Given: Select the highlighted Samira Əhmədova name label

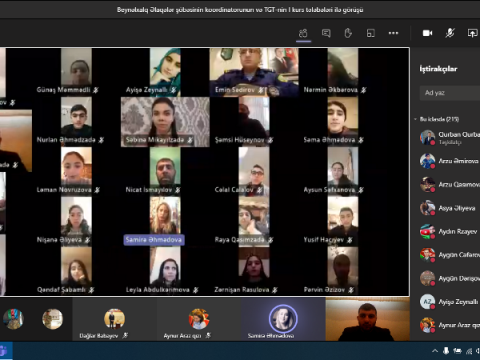Looking at the screenshot, I should click(154, 240).
